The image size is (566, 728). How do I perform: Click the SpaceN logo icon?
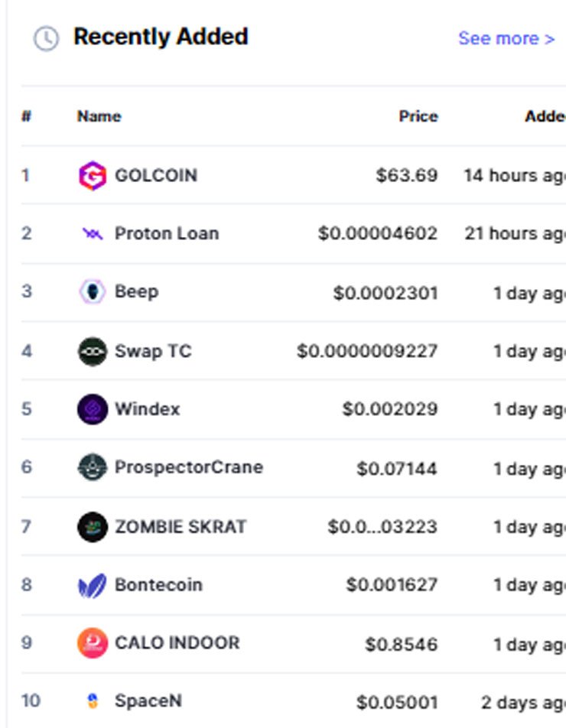coord(93,701)
